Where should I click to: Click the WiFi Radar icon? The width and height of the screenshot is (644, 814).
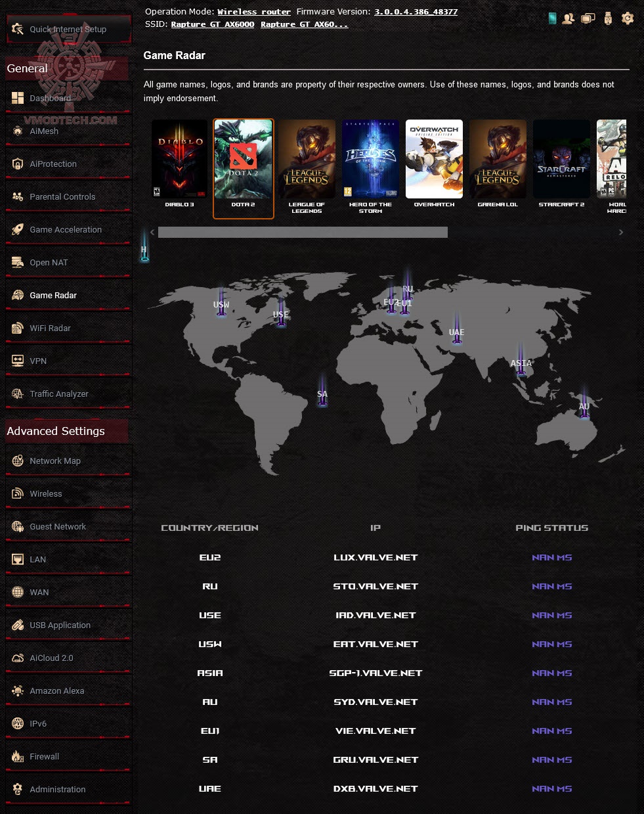(18, 328)
